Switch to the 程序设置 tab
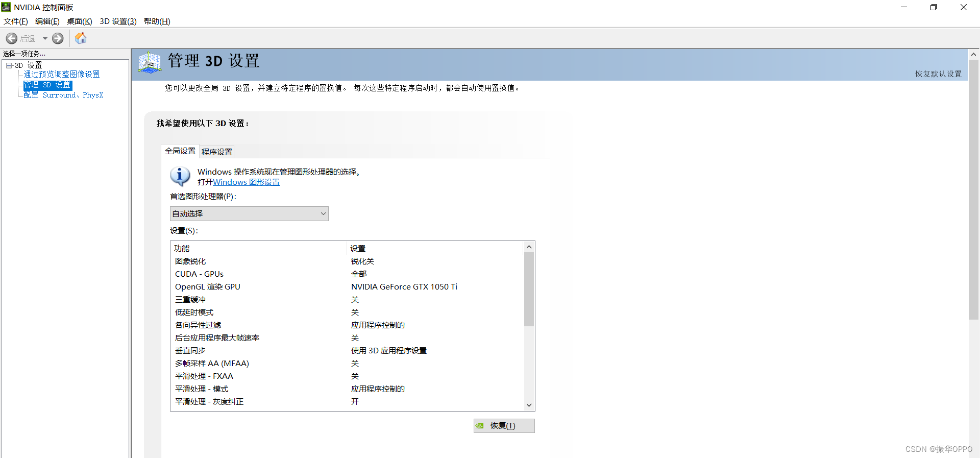Image resolution: width=980 pixels, height=458 pixels. (217, 152)
